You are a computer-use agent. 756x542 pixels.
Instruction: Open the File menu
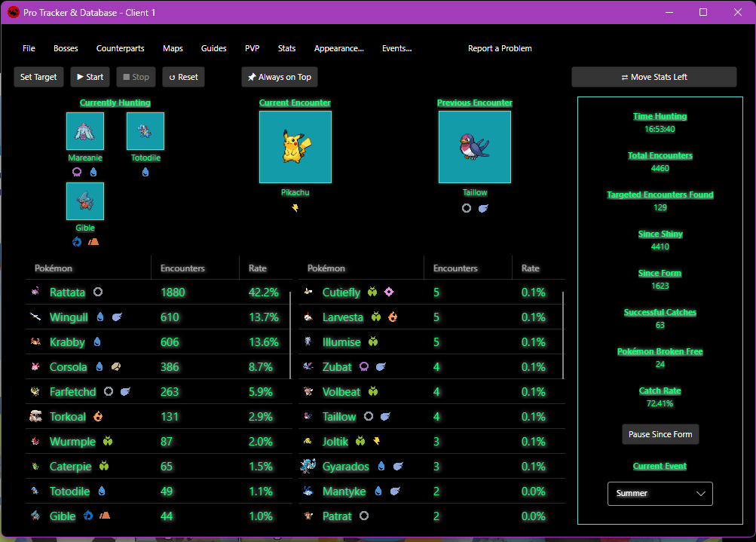29,48
